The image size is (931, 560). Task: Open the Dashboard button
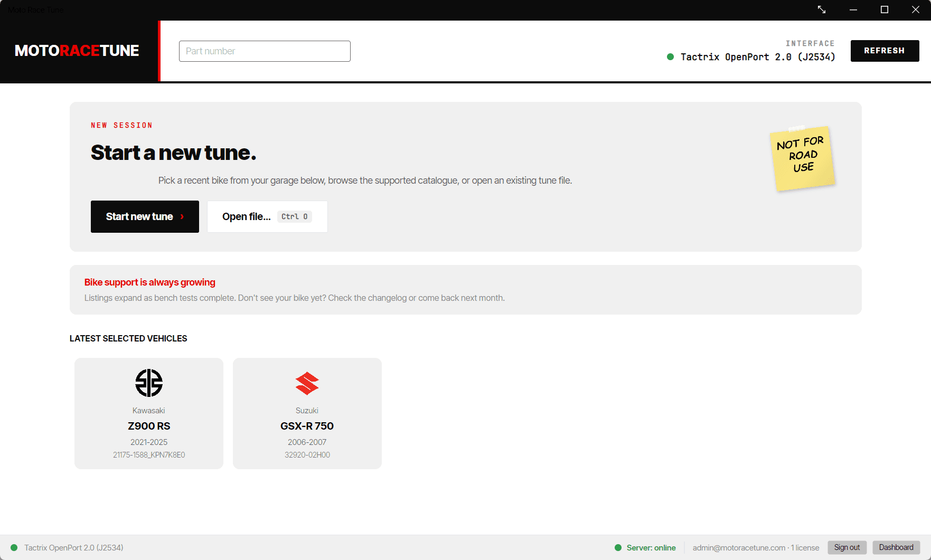896,547
